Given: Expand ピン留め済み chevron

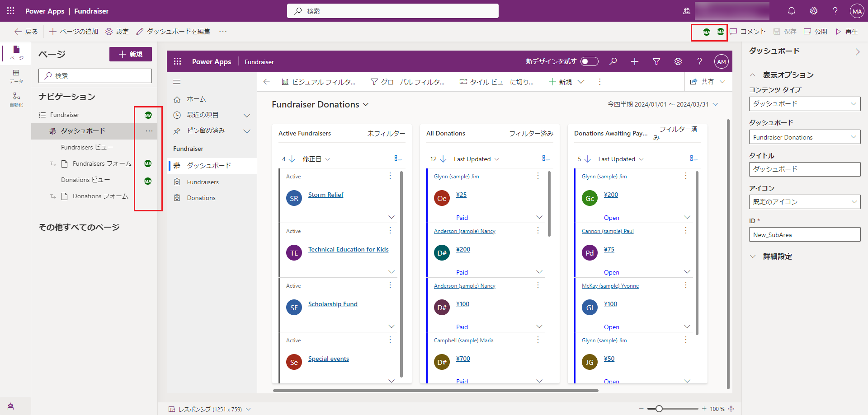Looking at the screenshot, I should click(247, 131).
